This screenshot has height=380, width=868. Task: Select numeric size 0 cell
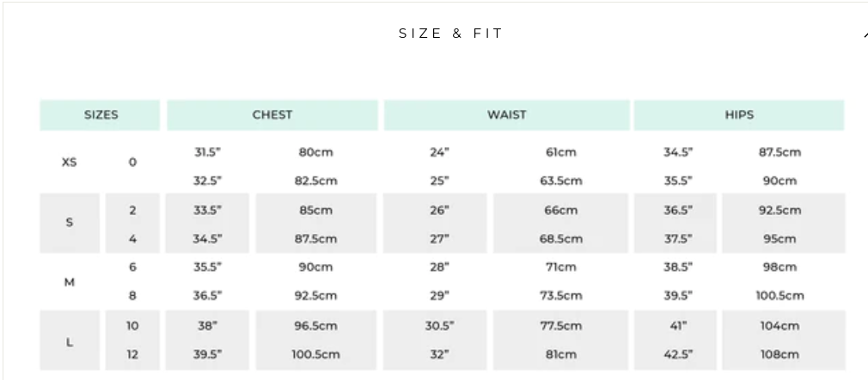[132, 162]
